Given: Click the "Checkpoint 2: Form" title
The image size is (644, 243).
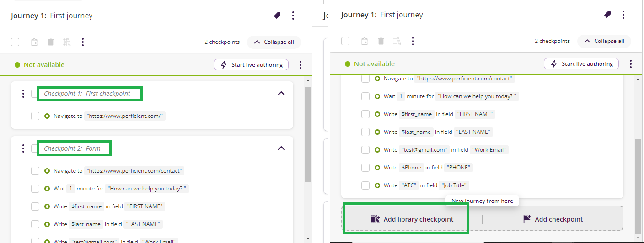Looking at the screenshot, I should (x=72, y=148).
